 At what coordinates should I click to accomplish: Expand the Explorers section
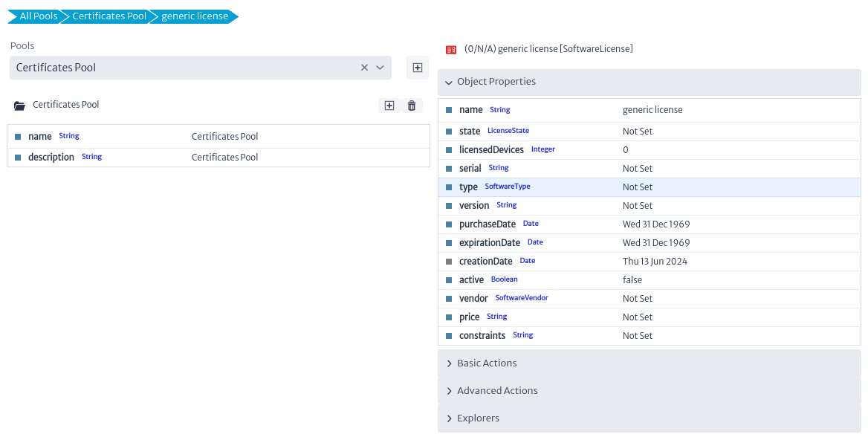click(x=650, y=418)
